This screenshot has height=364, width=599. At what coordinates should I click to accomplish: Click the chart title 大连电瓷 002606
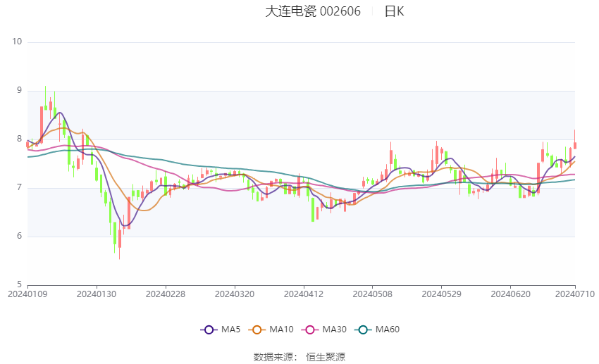(x=313, y=11)
